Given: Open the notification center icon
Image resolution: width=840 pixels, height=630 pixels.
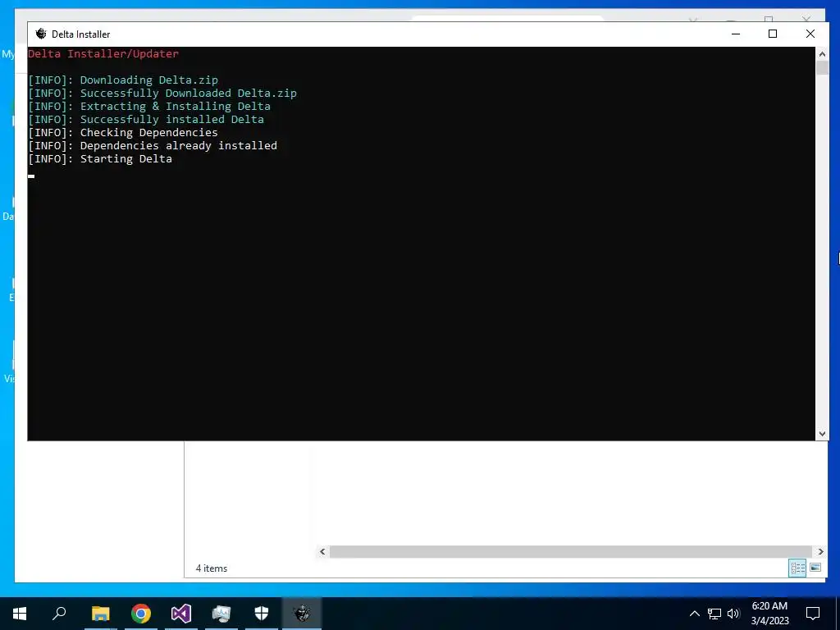Looking at the screenshot, I should [813, 614].
